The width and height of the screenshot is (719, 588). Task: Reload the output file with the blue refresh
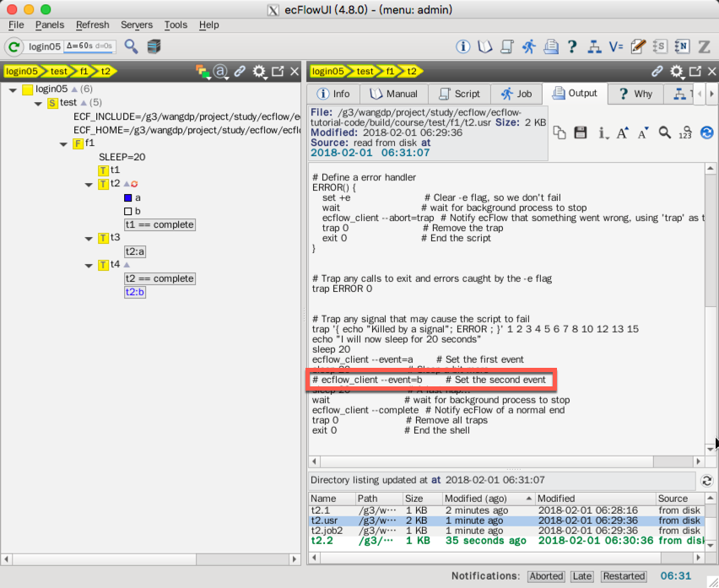click(x=706, y=133)
